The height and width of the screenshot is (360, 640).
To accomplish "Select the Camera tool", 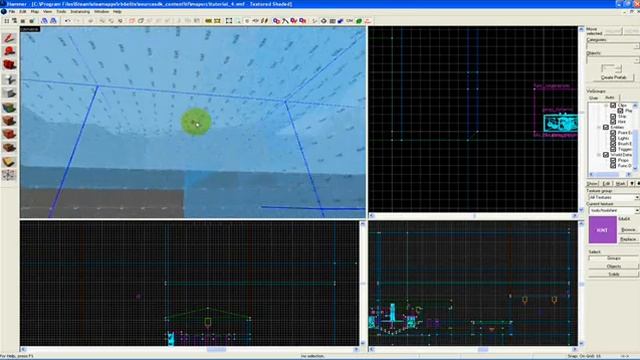I will click(x=9, y=65).
